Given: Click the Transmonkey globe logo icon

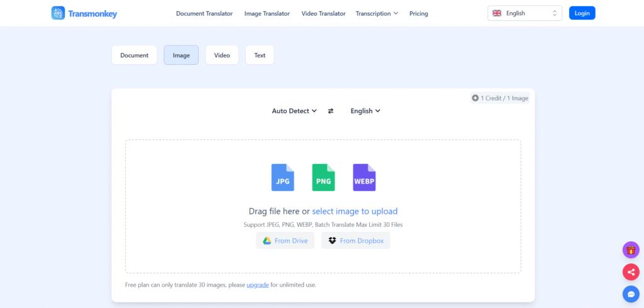Looking at the screenshot, I should (58, 13).
